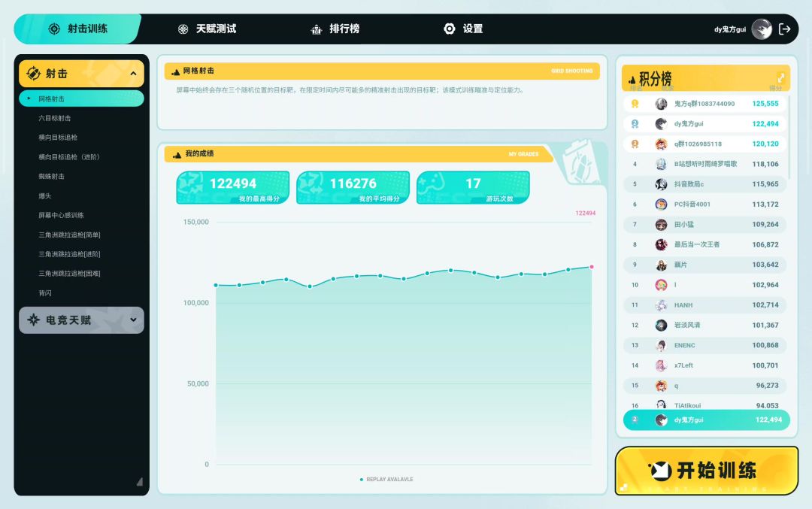Collapse the 射击 category section

pyautogui.click(x=133, y=74)
